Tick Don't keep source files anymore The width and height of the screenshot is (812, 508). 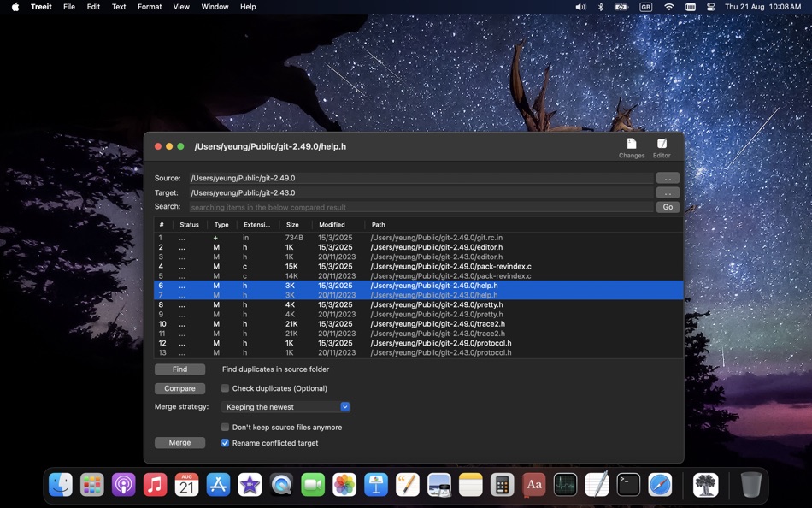pos(225,427)
